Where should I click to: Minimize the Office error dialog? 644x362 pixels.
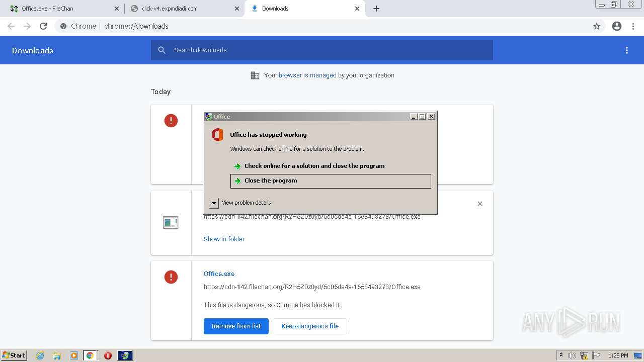414,117
